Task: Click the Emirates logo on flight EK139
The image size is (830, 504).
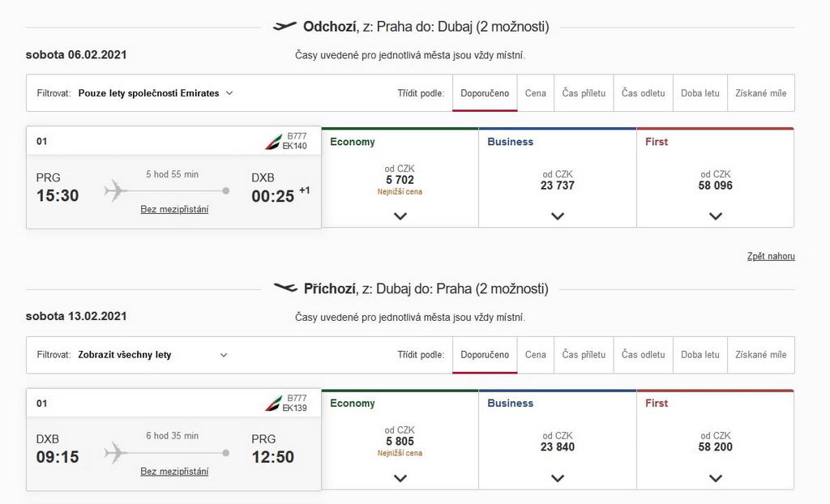Action: [x=273, y=404]
